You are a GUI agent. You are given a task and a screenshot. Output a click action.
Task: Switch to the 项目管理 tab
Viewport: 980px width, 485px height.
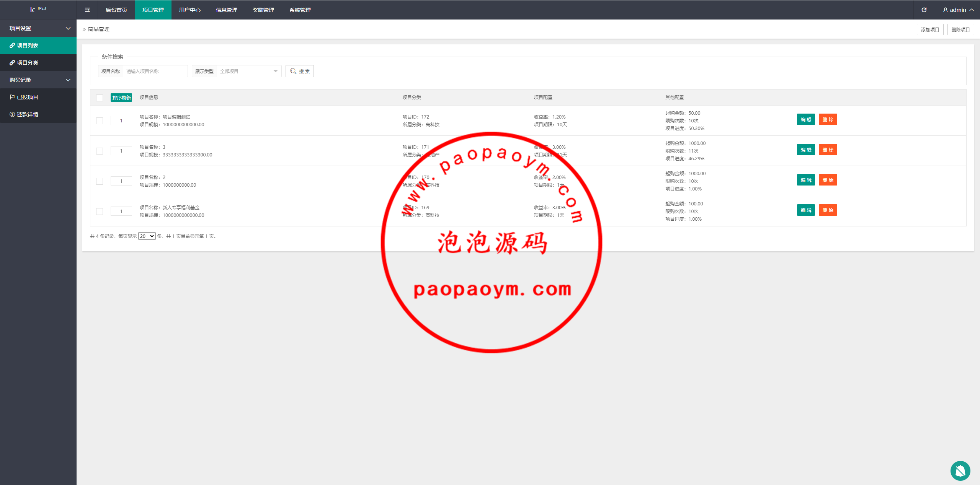[x=153, y=10]
